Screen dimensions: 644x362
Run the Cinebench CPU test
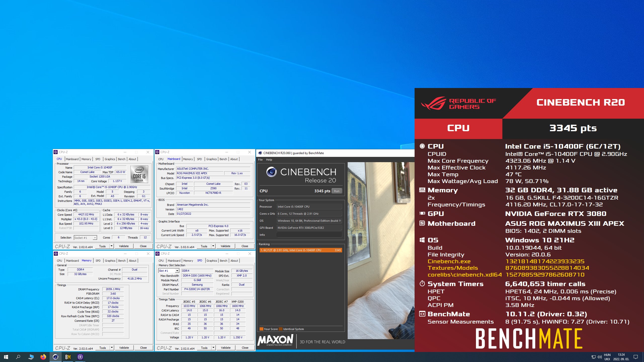coord(337,191)
